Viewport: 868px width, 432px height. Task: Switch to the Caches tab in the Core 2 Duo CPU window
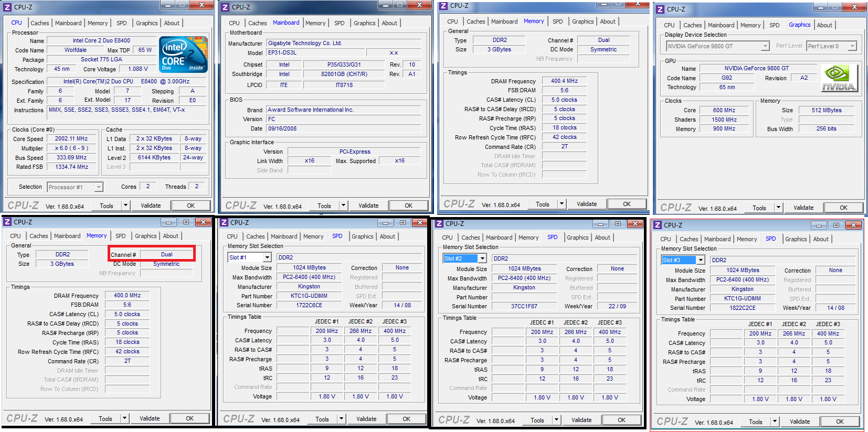pyautogui.click(x=40, y=23)
